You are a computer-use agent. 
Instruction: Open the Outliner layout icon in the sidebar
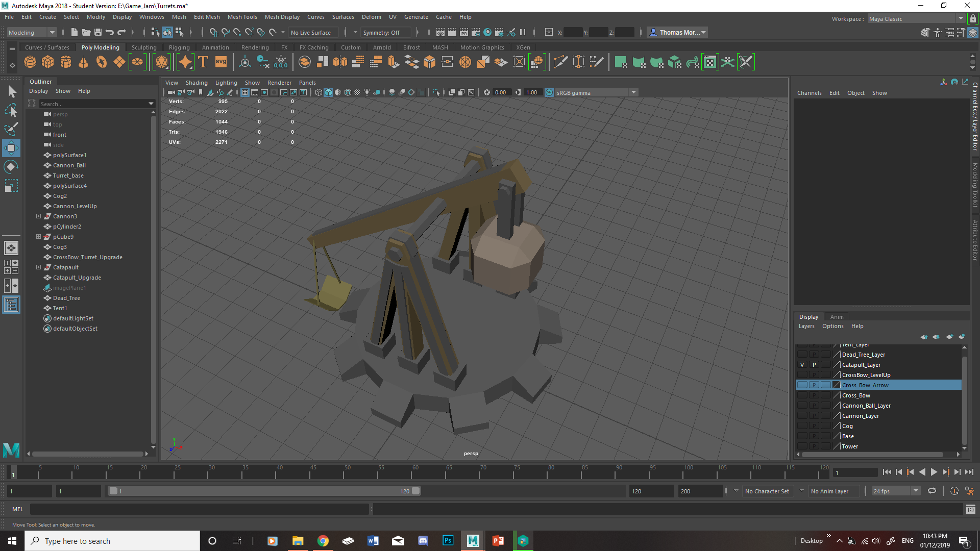point(11,305)
